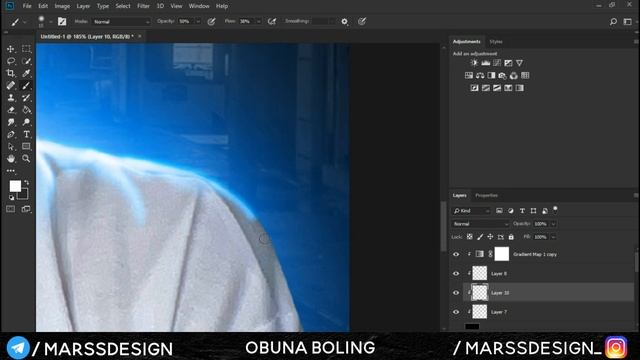This screenshot has height=360, width=640.
Task: Open smoothing options gear icon
Action: (344, 22)
